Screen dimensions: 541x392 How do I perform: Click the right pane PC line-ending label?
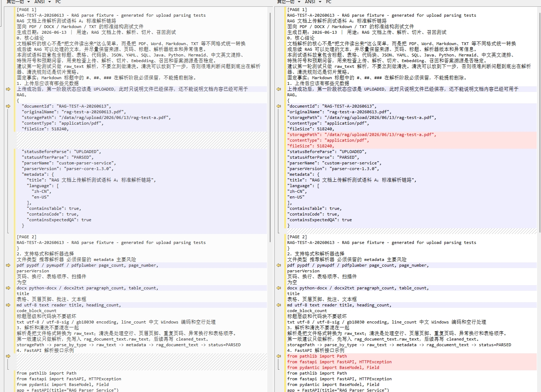click(329, 2)
